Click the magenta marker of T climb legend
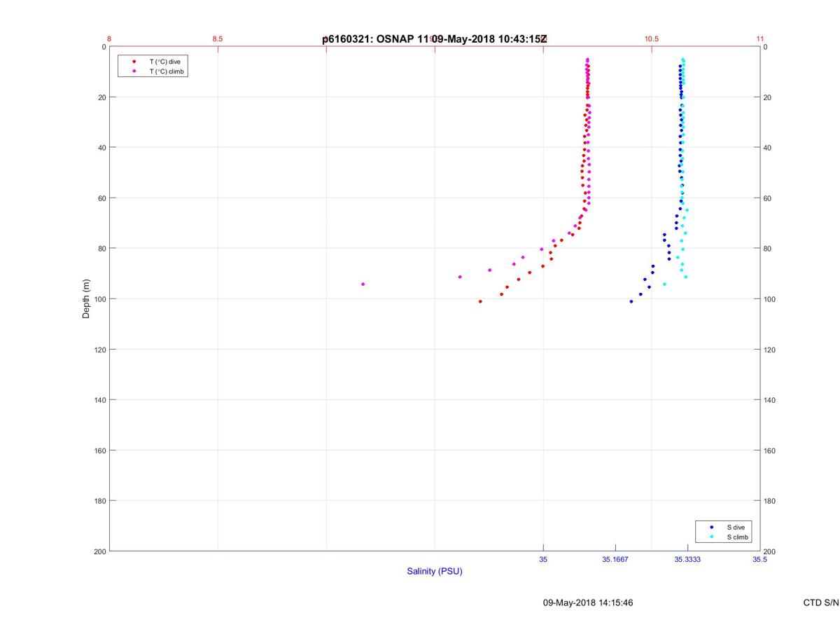This screenshot has height=620, width=840. [x=134, y=71]
